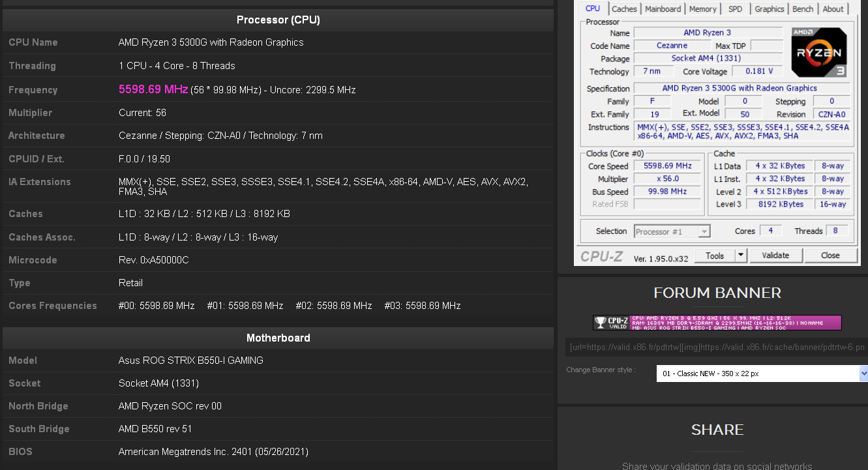The image size is (868, 470).
Task: Click the Model value Asus ROG STRIX B550-I GAMING
Action: pyautogui.click(x=191, y=360)
